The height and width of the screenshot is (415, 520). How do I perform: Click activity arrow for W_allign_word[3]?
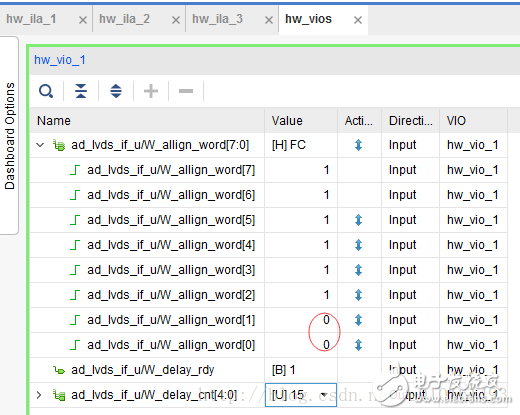click(x=358, y=270)
